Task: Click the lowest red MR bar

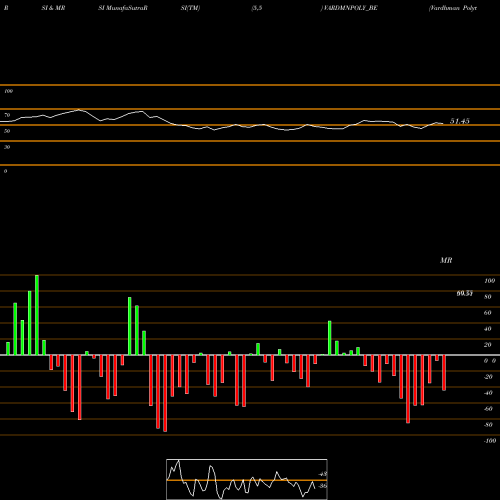Action: pyautogui.click(x=165, y=393)
